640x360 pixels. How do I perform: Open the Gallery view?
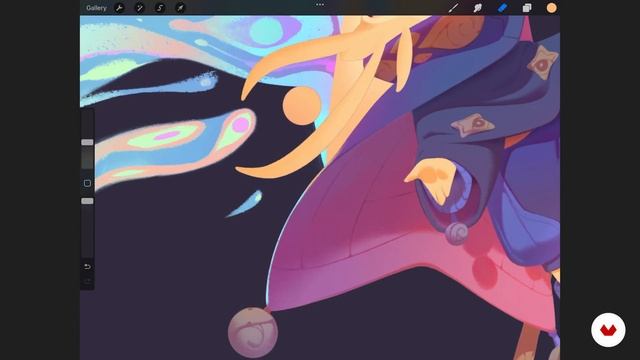pos(96,8)
